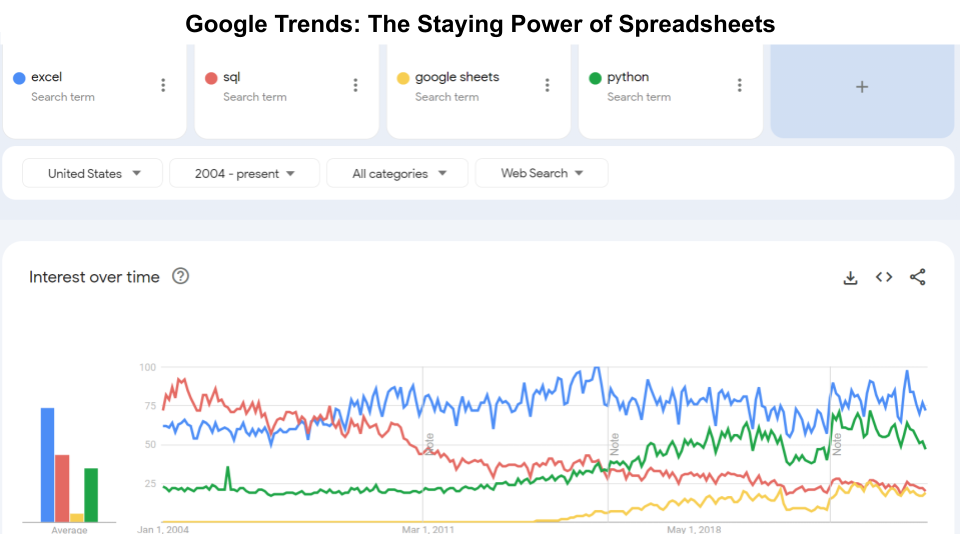
Task: Open the sql term three-dot menu
Action: tap(355, 86)
